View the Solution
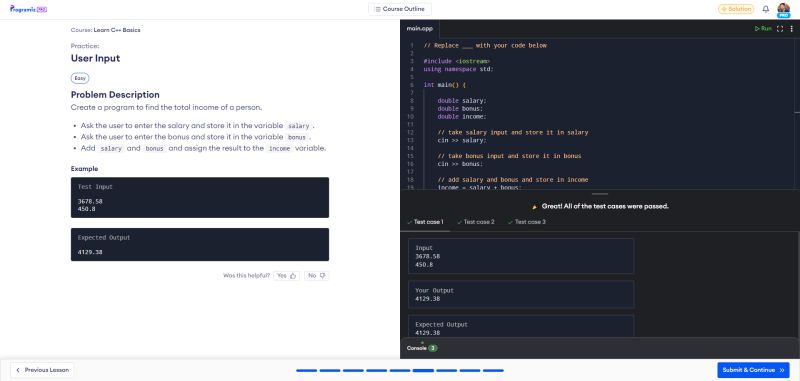Image resolution: width=800 pixels, height=381 pixels. [x=736, y=9]
